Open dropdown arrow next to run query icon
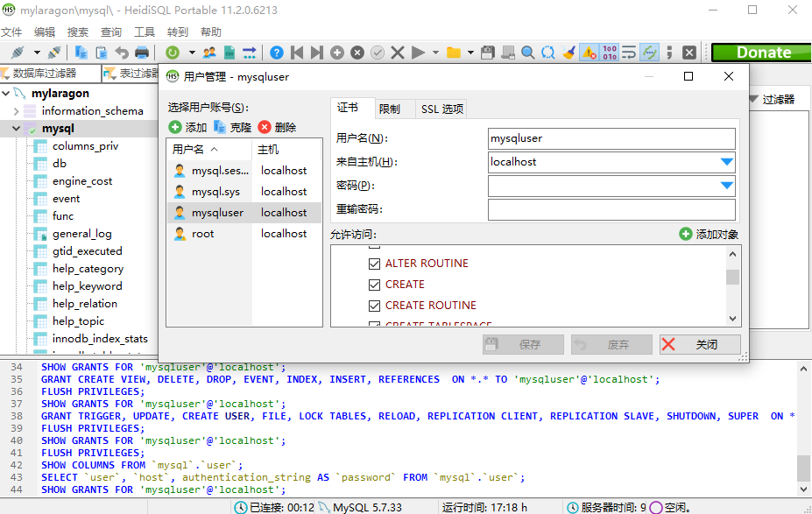 (435, 53)
